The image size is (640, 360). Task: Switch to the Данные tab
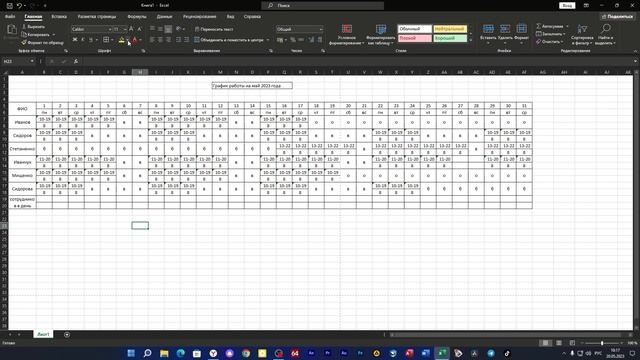click(164, 17)
